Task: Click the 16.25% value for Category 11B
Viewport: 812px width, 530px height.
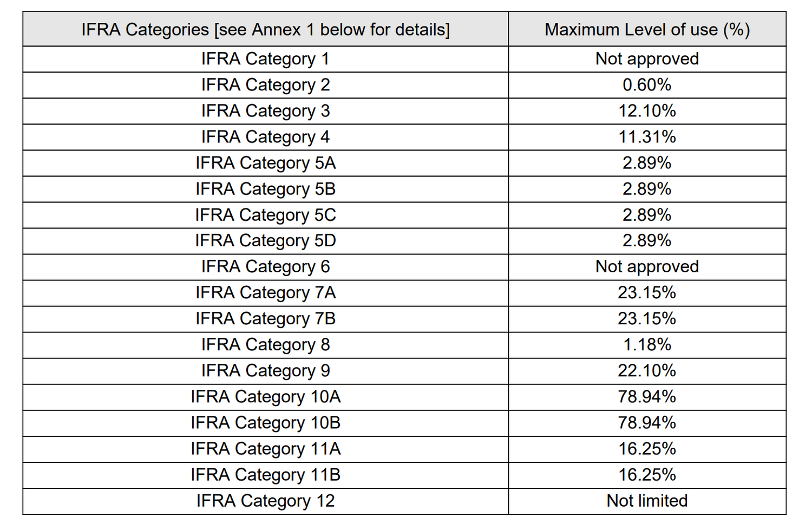Action: pyautogui.click(x=647, y=474)
